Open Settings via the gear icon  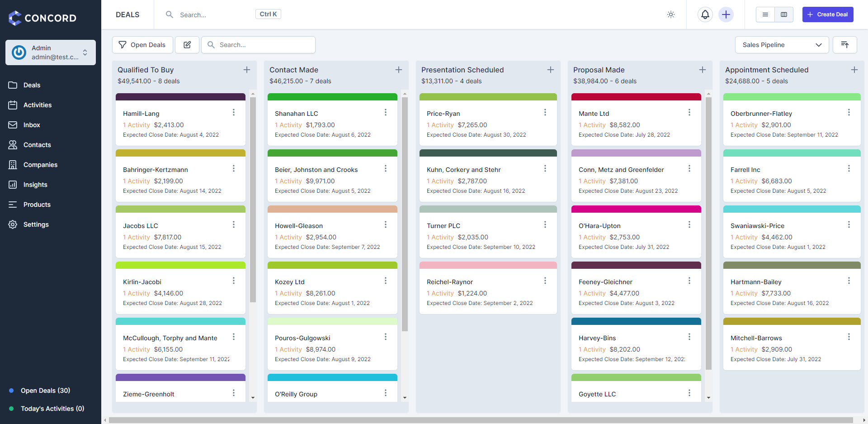[36, 224]
